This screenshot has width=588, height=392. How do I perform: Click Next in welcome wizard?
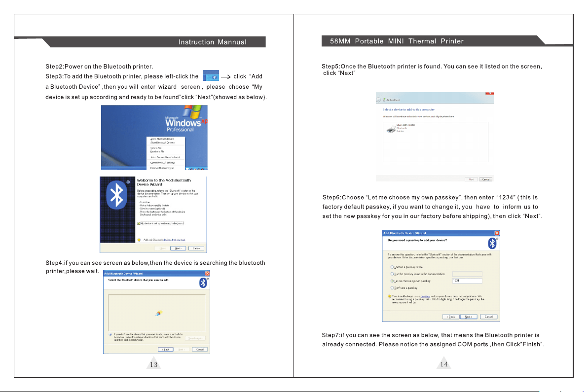click(178, 249)
